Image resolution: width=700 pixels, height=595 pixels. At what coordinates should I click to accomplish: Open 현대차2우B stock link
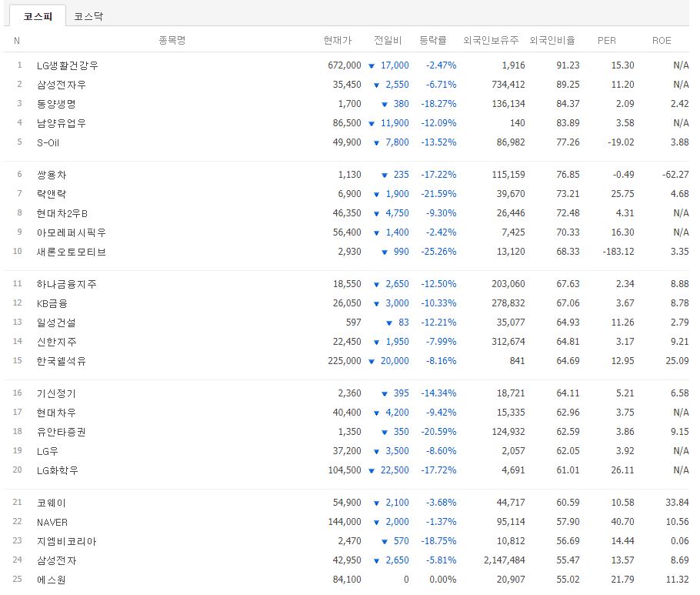click(62, 213)
